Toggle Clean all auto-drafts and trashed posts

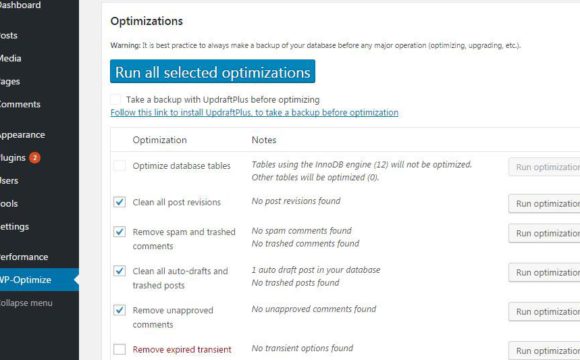[119, 271]
